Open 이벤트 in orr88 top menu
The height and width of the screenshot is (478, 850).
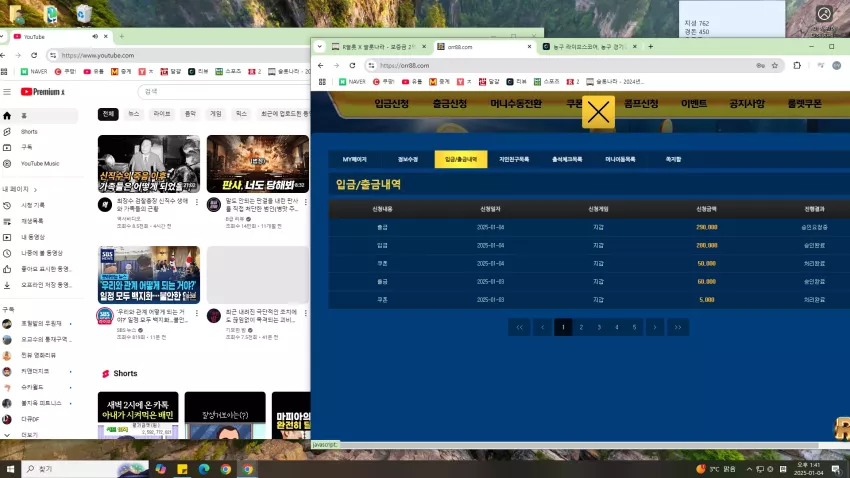point(694,104)
